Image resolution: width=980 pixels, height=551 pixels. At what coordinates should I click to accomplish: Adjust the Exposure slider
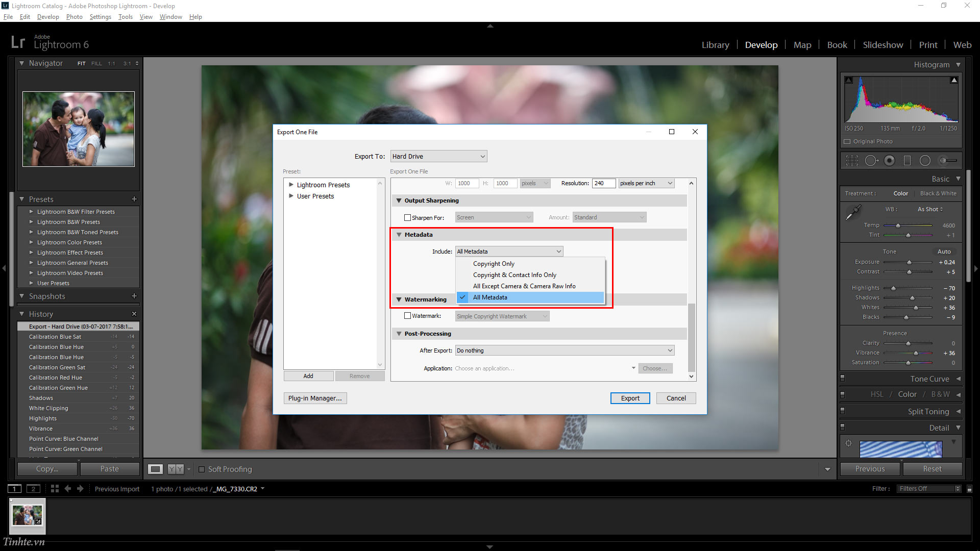click(x=908, y=262)
